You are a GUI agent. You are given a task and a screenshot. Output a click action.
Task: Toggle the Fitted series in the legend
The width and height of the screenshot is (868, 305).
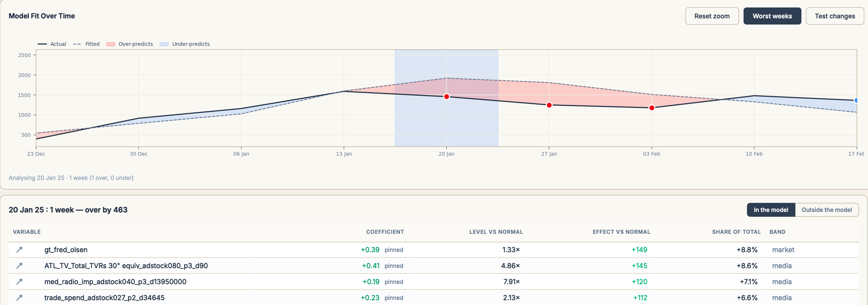pyautogui.click(x=86, y=44)
